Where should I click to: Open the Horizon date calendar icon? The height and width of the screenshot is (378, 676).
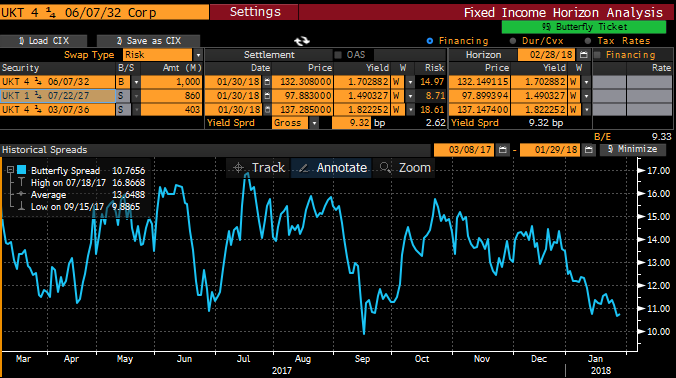click(583, 55)
